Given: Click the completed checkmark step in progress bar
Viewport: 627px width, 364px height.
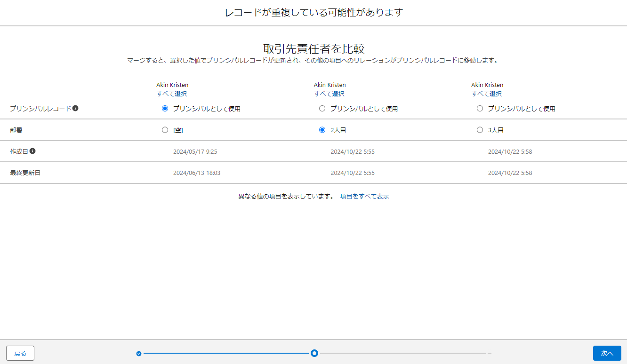Looking at the screenshot, I should [139, 353].
